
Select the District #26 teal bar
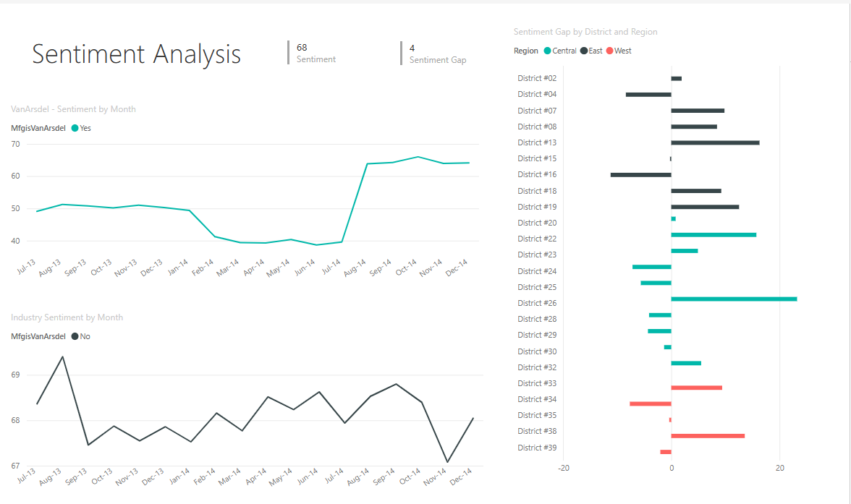point(734,299)
